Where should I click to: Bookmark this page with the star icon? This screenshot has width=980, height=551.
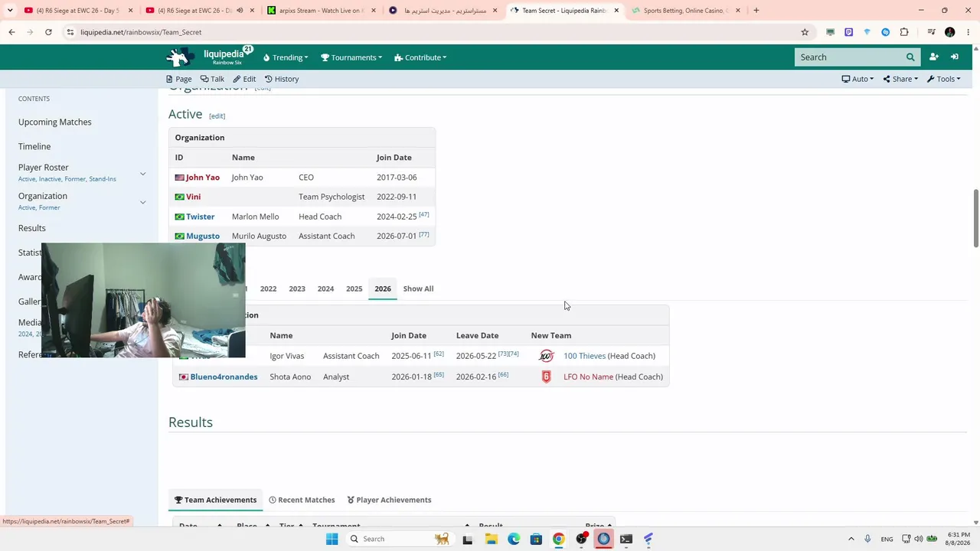click(x=805, y=32)
